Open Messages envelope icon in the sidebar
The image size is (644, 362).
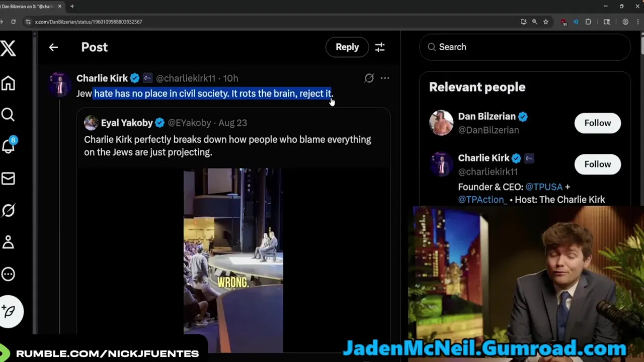pos(8,178)
